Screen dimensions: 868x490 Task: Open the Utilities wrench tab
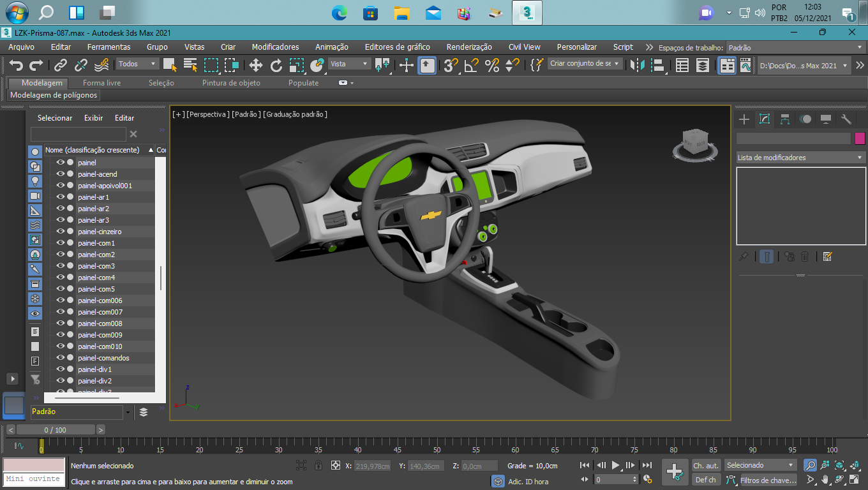coord(846,119)
